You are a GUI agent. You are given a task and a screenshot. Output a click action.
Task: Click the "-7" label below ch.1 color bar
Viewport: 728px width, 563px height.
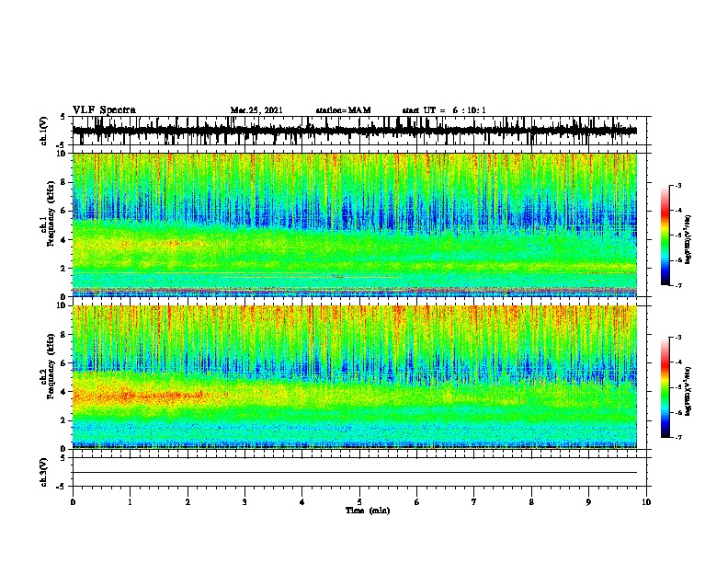tap(678, 285)
